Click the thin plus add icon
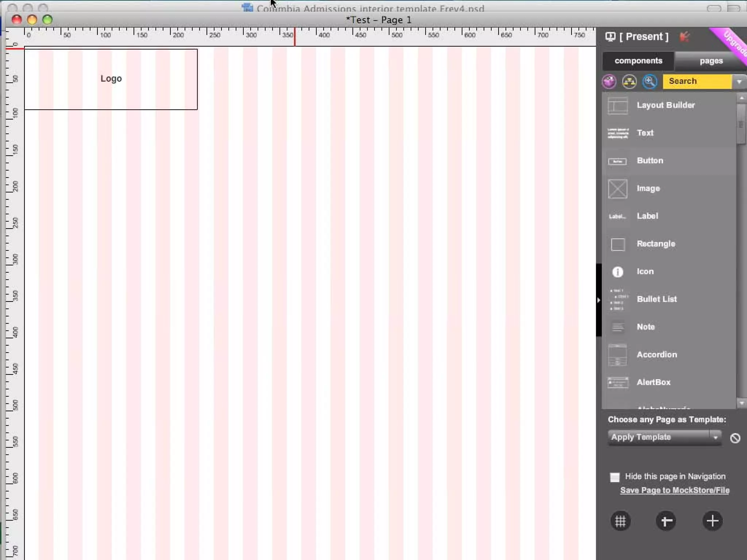Image resolution: width=747 pixels, height=560 pixels. click(x=712, y=521)
